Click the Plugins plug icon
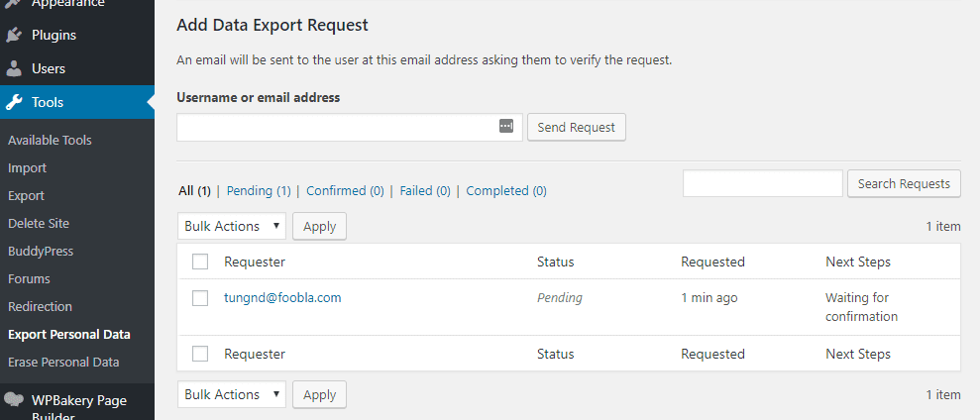The height and width of the screenshot is (420, 980). [14, 36]
